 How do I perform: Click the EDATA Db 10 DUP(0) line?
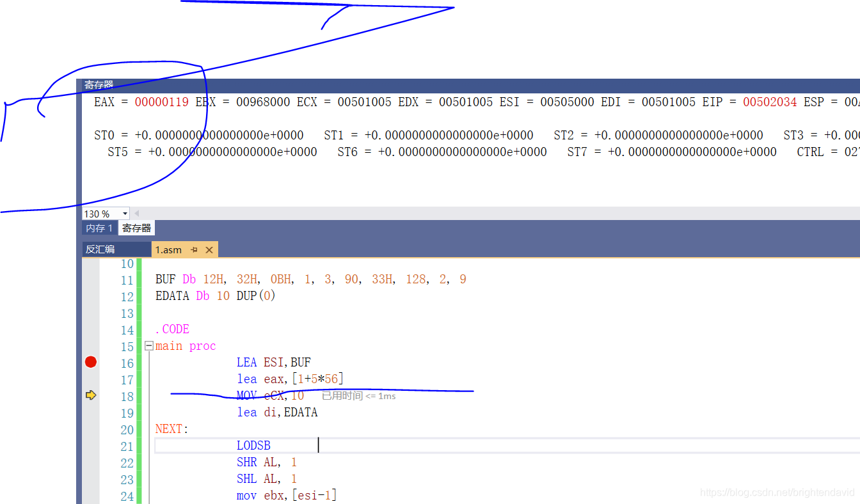coord(215,296)
